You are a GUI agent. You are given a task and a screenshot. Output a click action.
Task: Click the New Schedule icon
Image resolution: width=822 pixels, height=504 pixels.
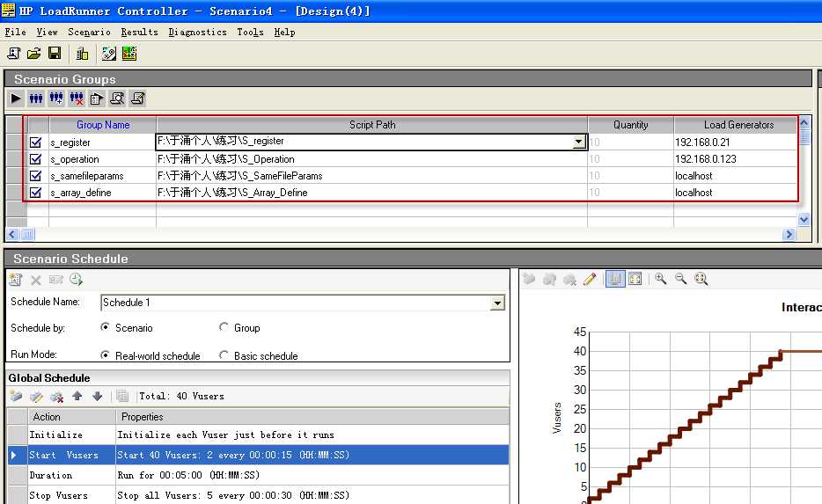(x=16, y=280)
